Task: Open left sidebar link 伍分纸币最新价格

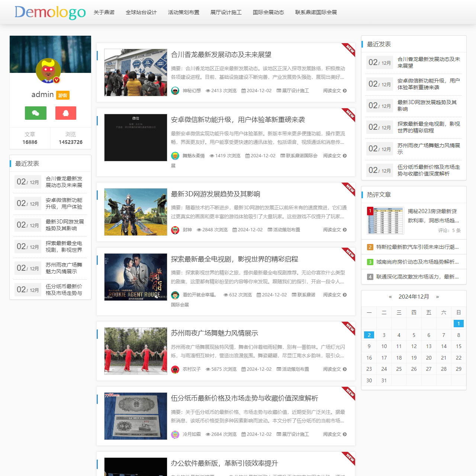Action: (x=64, y=290)
